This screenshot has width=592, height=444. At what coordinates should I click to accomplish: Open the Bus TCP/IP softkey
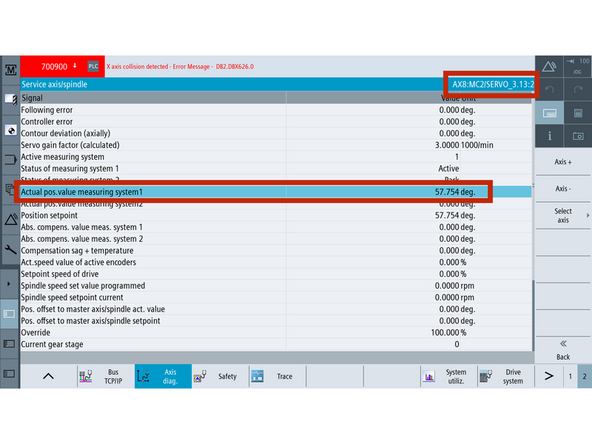106,376
